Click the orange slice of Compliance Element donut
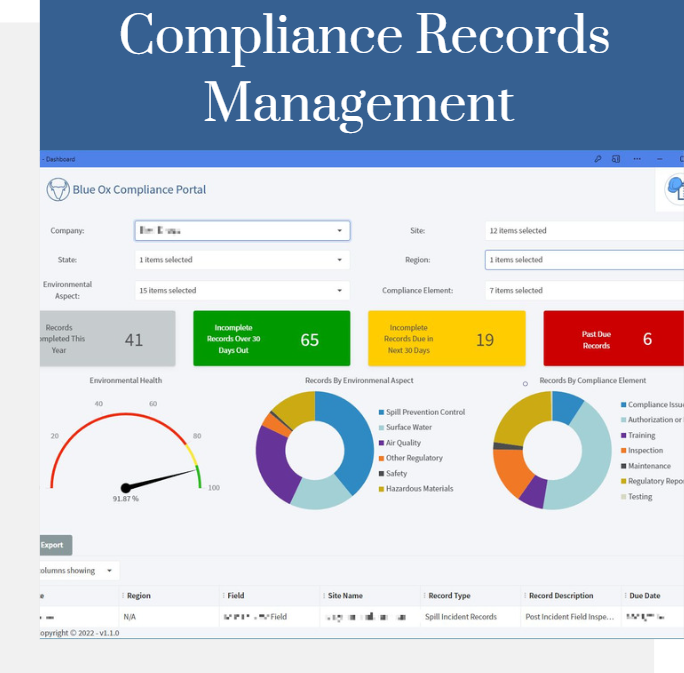The height and width of the screenshot is (673, 684). [510, 471]
